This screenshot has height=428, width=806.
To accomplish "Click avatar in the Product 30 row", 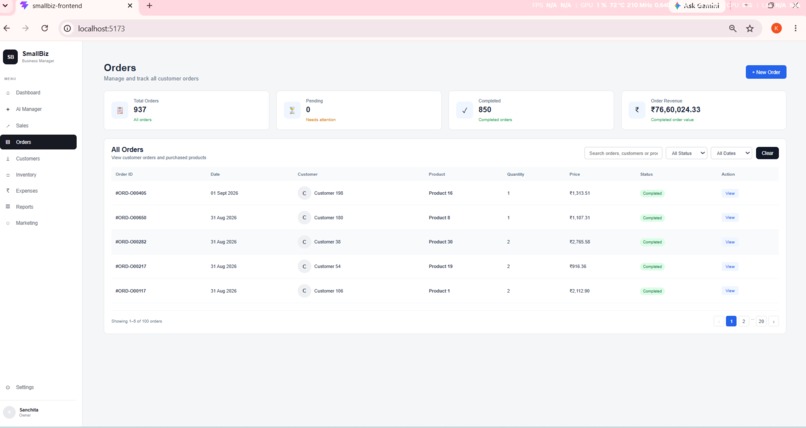I will [x=304, y=242].
